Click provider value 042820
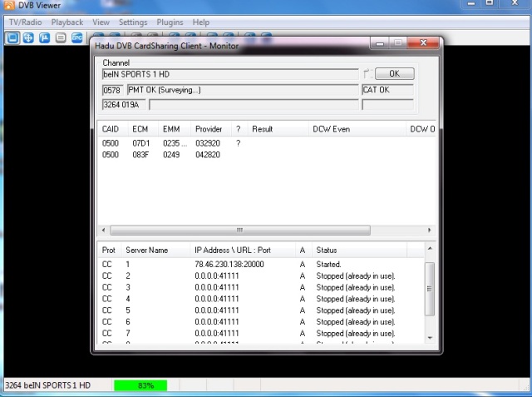The height and width of the screenshot is (397, 532). 208,155
